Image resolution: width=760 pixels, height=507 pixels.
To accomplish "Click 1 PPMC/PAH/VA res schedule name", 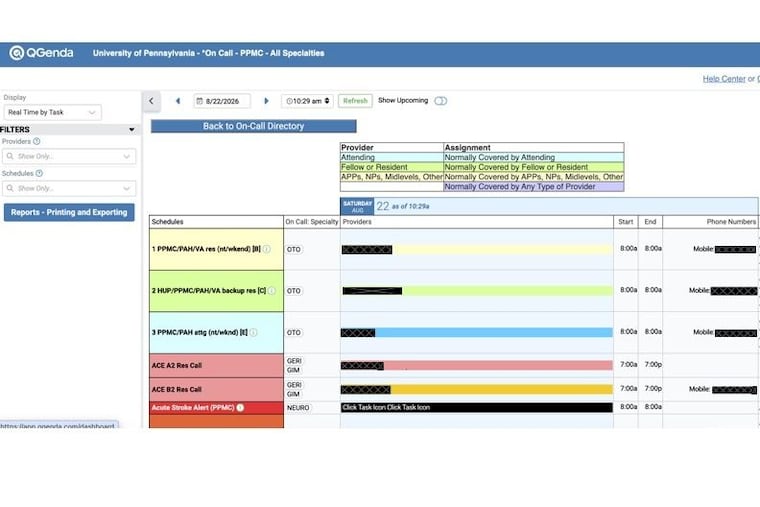I will (x=206, y=249).
